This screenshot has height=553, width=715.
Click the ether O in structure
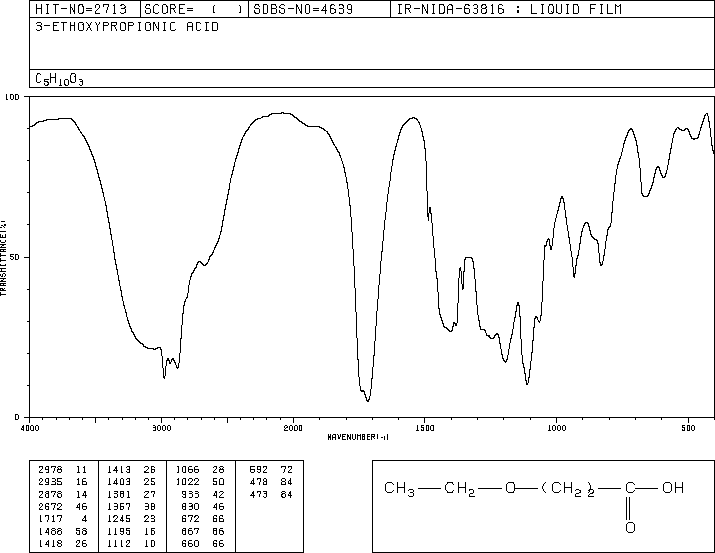point(510,488)
